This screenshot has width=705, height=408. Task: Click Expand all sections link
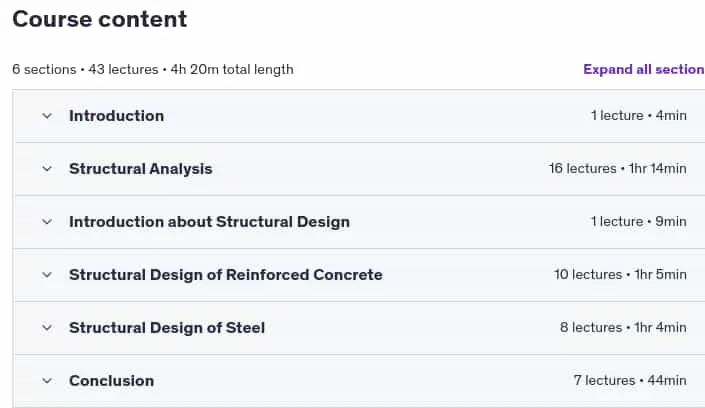[x=644, y=69]
